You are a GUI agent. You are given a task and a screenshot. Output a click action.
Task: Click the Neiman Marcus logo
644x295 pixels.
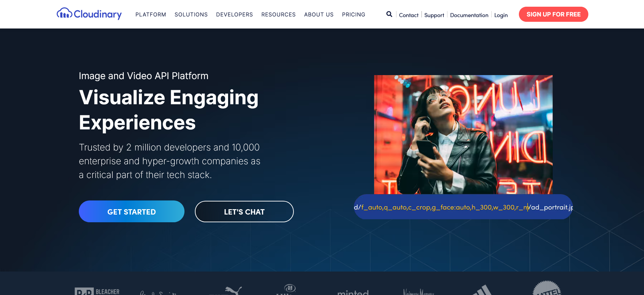(418, 292)
